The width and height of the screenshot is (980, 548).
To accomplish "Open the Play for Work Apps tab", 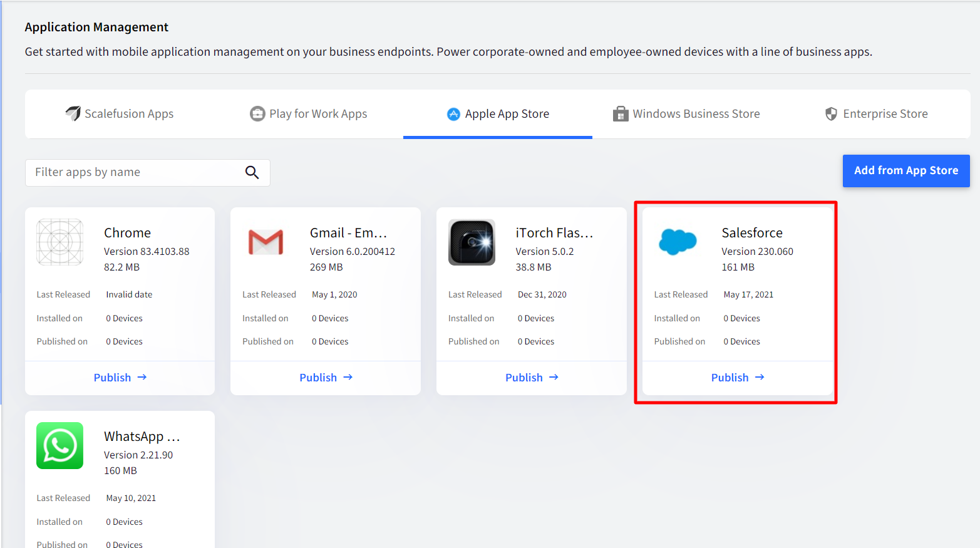I will coord(309,114).
